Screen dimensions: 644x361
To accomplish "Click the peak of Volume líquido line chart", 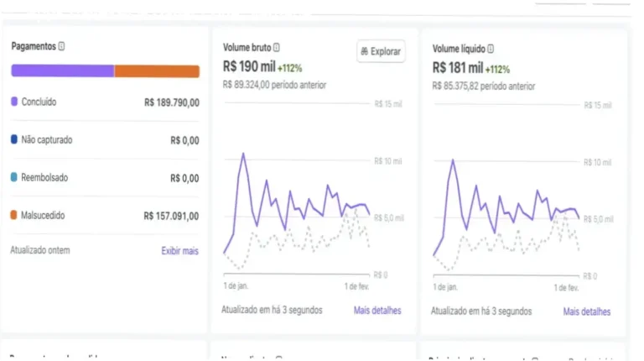I will pyautogui.click(x=453, y=160).
